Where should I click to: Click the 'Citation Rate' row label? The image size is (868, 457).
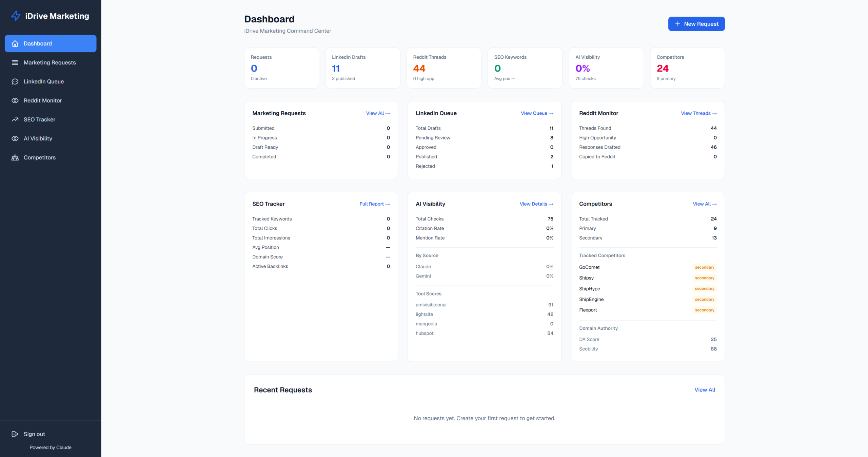click(430, 228)
